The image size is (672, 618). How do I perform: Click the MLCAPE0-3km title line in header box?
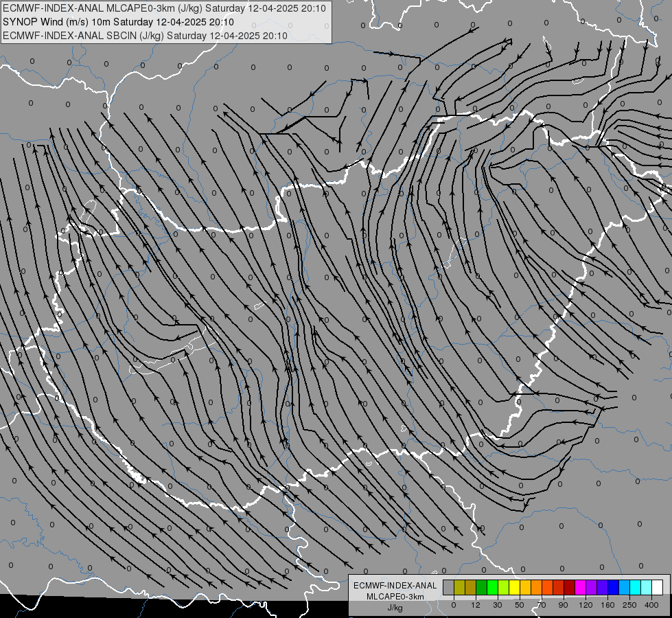(x=164, y=8)
